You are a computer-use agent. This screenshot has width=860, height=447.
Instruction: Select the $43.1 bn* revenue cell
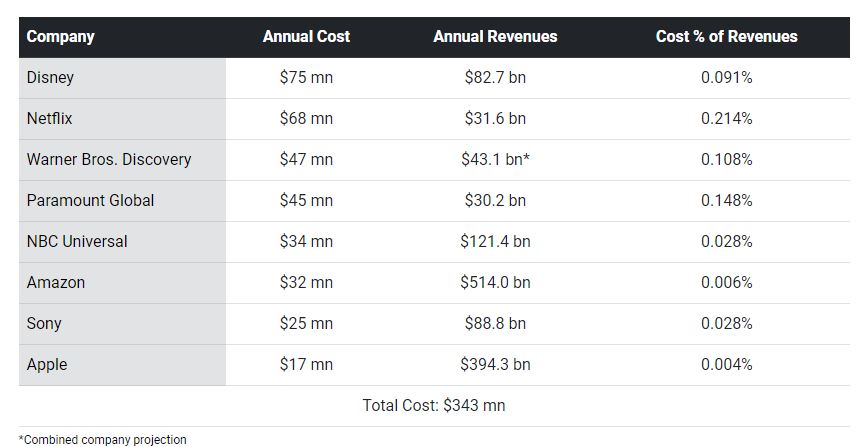(497, 160)
